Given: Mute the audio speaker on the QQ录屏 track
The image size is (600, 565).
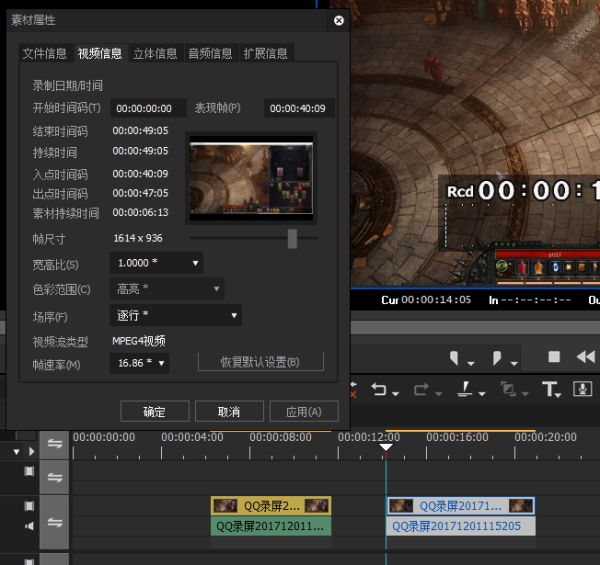Looking at the screenshot, I should click(x=29, y=525).
